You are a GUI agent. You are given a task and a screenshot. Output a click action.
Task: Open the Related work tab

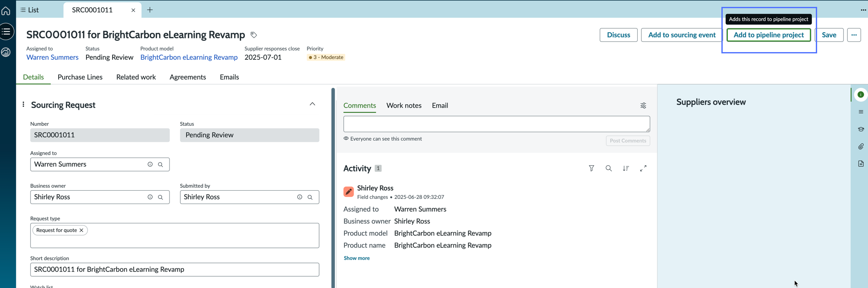click(136, 77)
